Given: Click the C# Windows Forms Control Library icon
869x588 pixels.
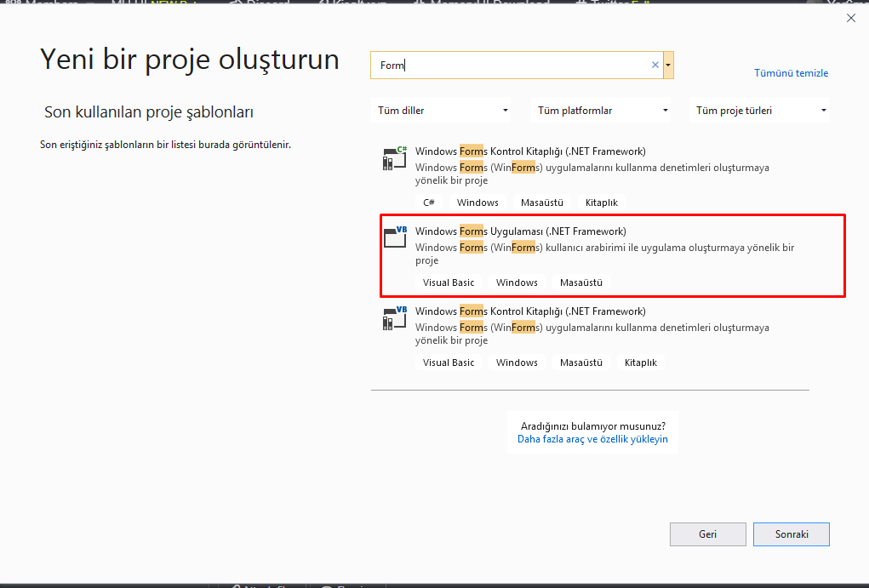Looking at the screenshot, I should [x=395, y=158].
